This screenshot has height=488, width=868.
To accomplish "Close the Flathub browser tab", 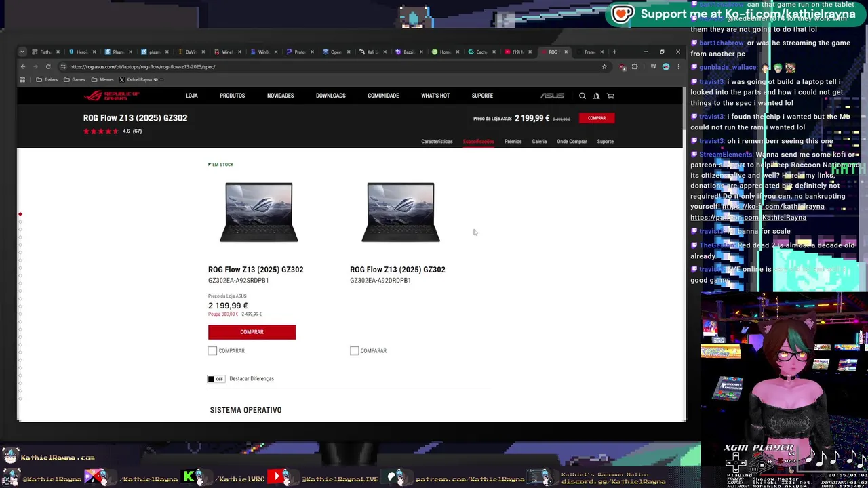I will tap(58, 52).
